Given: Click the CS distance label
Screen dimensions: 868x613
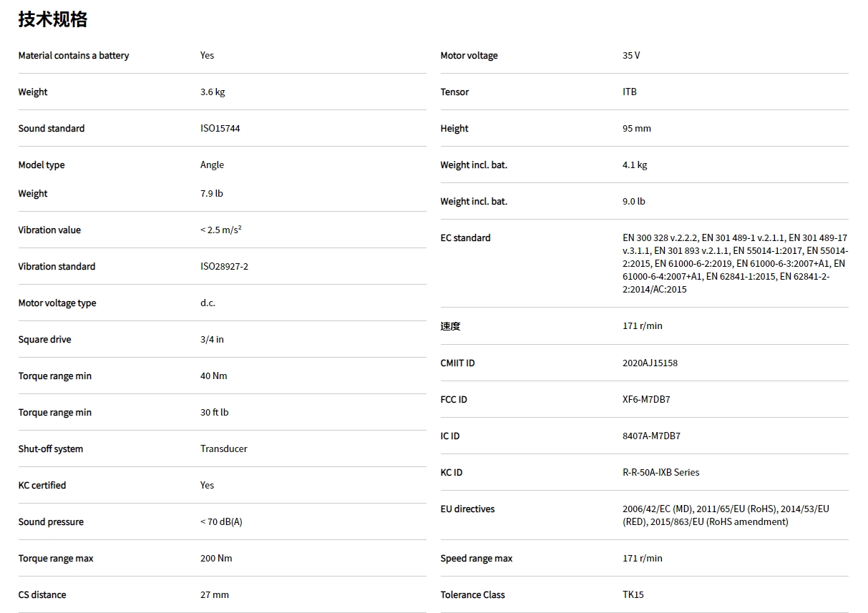Looking at the screenshot, I should point(42,595).
